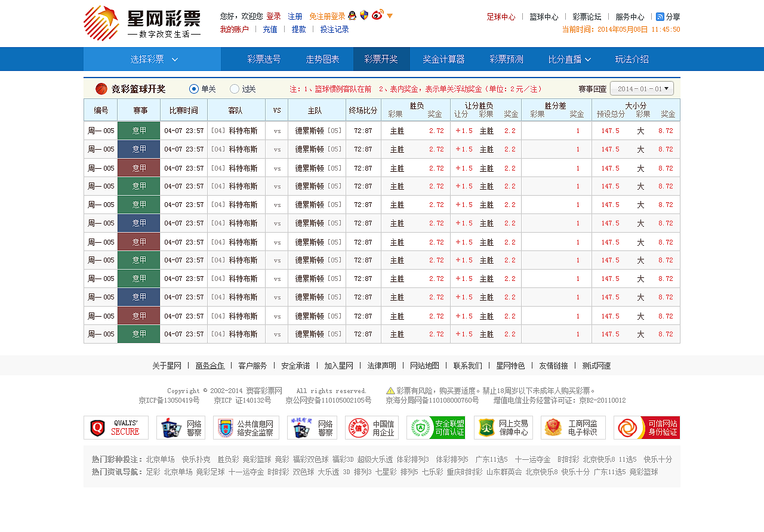Screen dimensions: 764x532
Task: Open the 2014-01-01 date dropdown
Action: pos(642,88)
